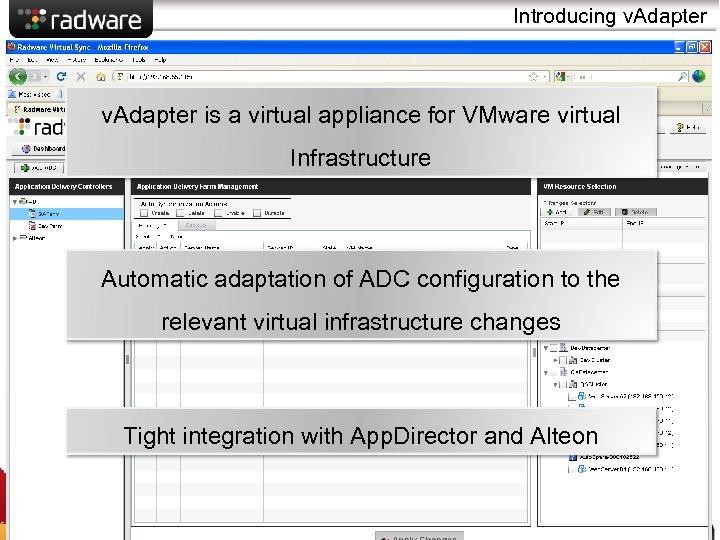The width and height of the screenshot is (720, 540).
Task: Reload the page with refresh icon
Action: (x=61, y=76)
